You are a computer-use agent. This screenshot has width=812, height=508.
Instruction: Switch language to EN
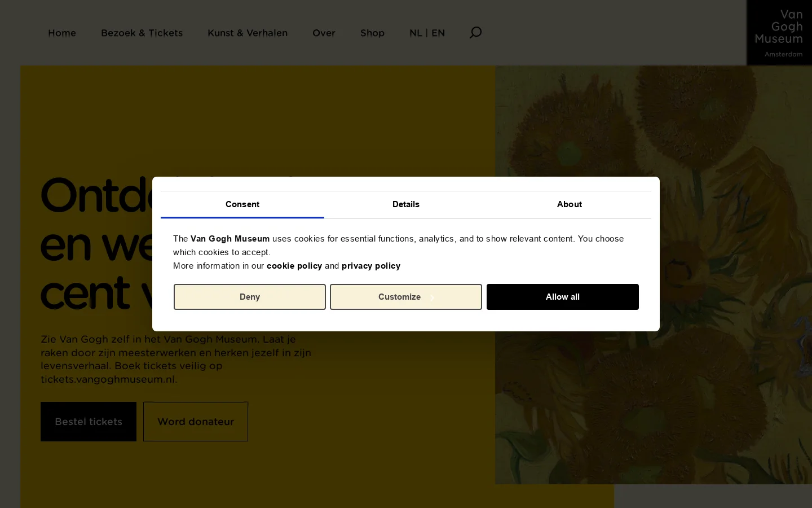[x=438, y=33]
